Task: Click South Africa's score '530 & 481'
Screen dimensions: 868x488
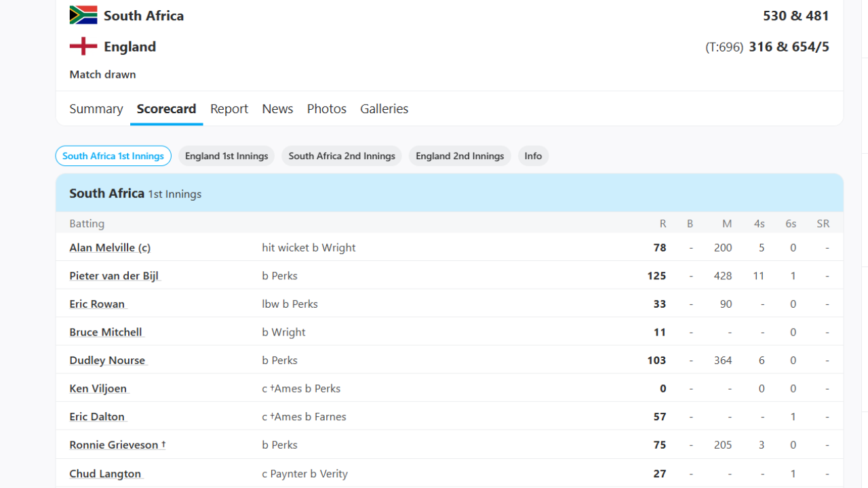Action: point(796,16)
